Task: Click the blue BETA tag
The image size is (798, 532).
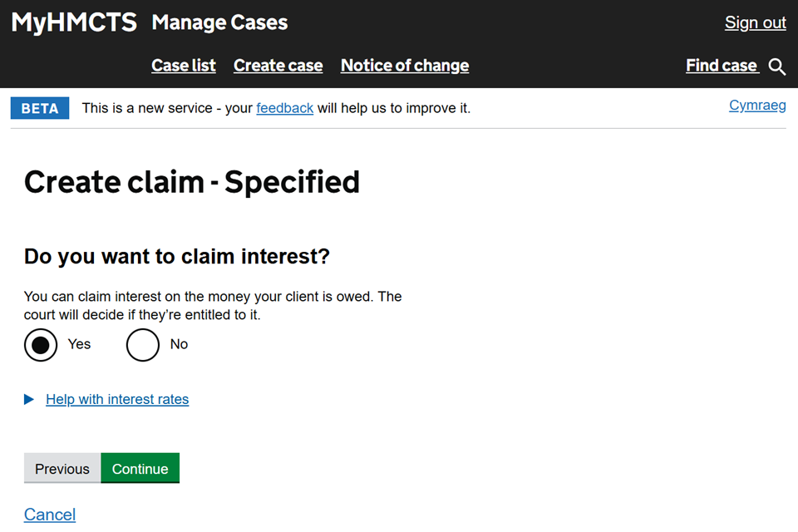Action: tap(40, 109)
